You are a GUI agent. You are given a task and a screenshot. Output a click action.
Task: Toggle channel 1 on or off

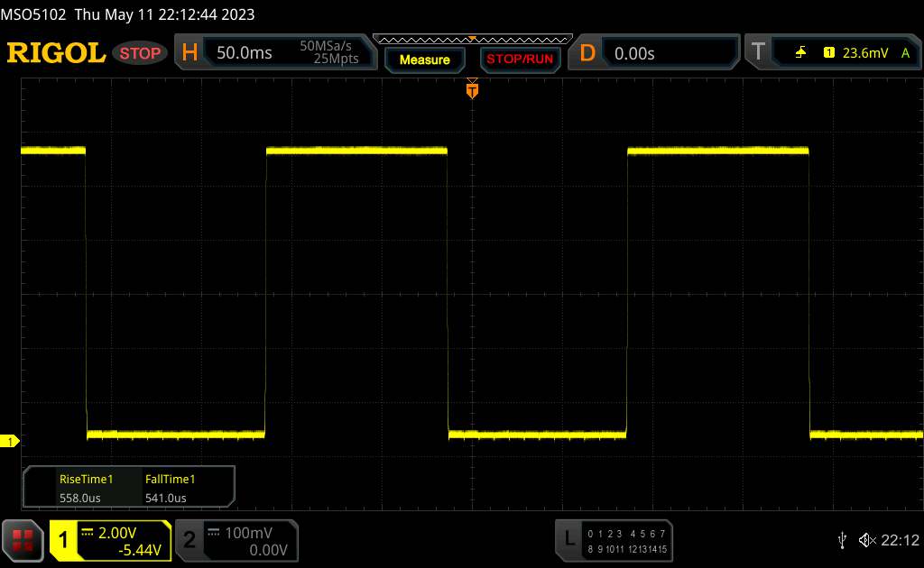(x=63, y=540)
